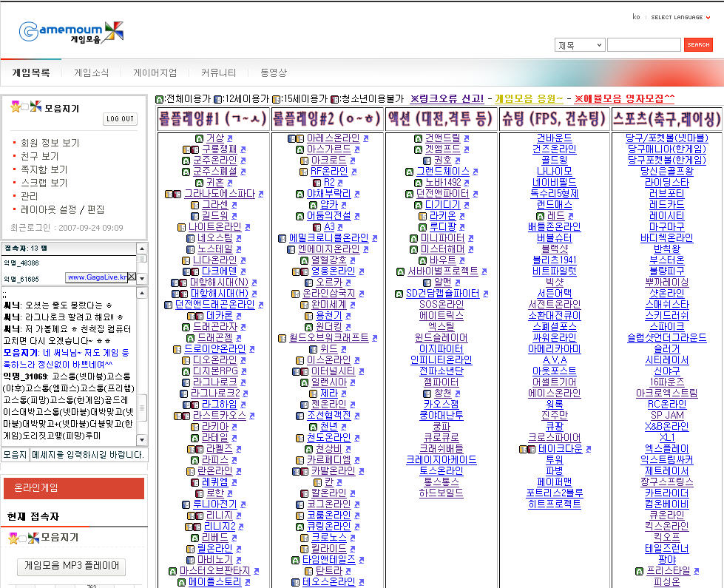The height and width of the screenshot is (588, 724).
Task: Click the 청소년이용불가 rating icon in the legend
Action: (x=335, y=99)
